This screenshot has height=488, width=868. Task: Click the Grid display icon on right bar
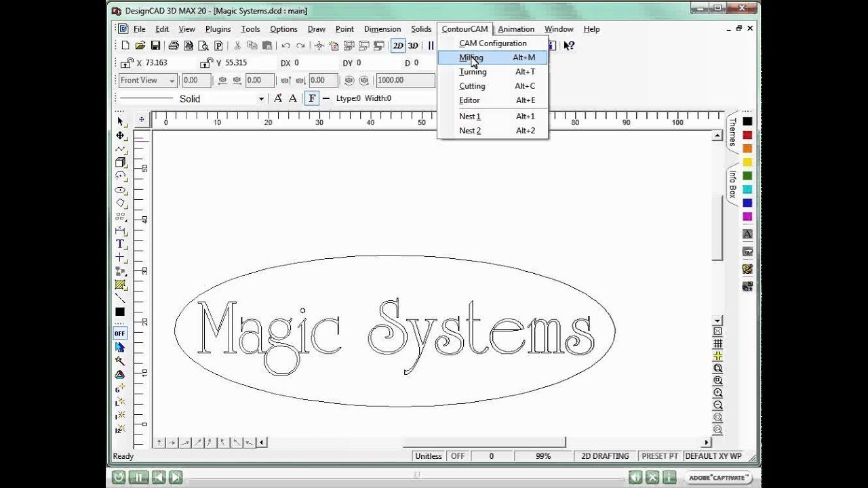click(x=717, y=344)
